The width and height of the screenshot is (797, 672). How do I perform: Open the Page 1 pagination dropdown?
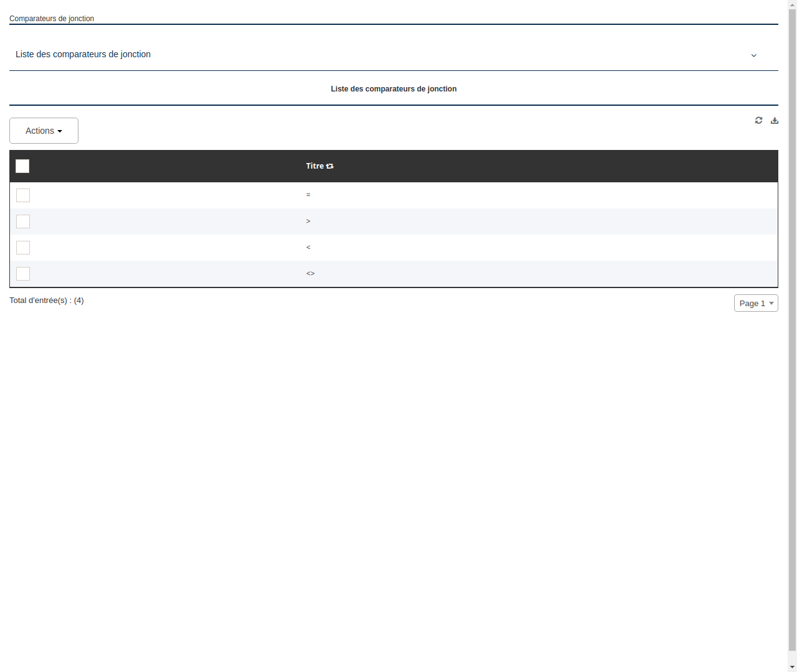pyautogui.click(x=756, y=303)
